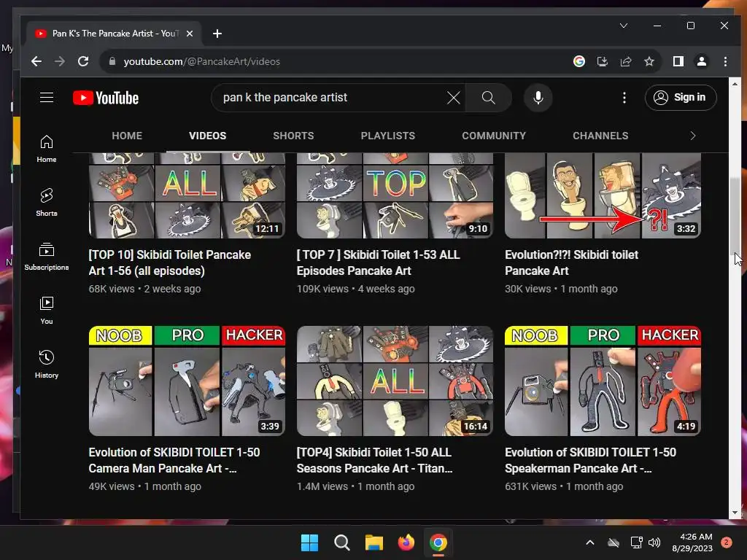Go back with browser back arrow
Image resolution: width=747 pixels, height=560 pixels.
[36, 61]
